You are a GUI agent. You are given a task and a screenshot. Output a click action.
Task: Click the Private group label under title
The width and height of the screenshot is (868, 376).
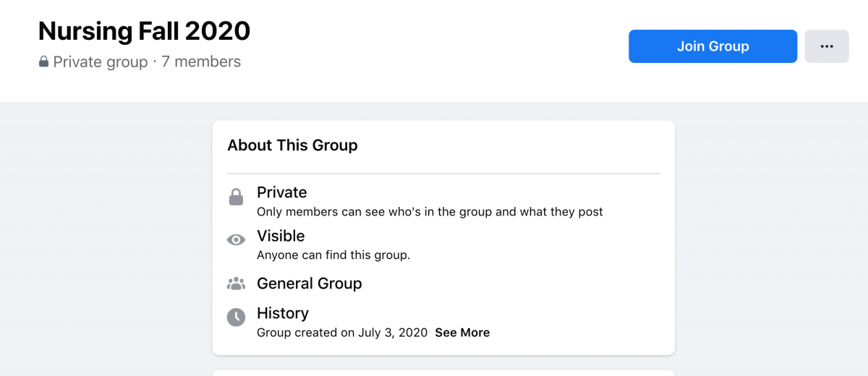pos(101,62)
